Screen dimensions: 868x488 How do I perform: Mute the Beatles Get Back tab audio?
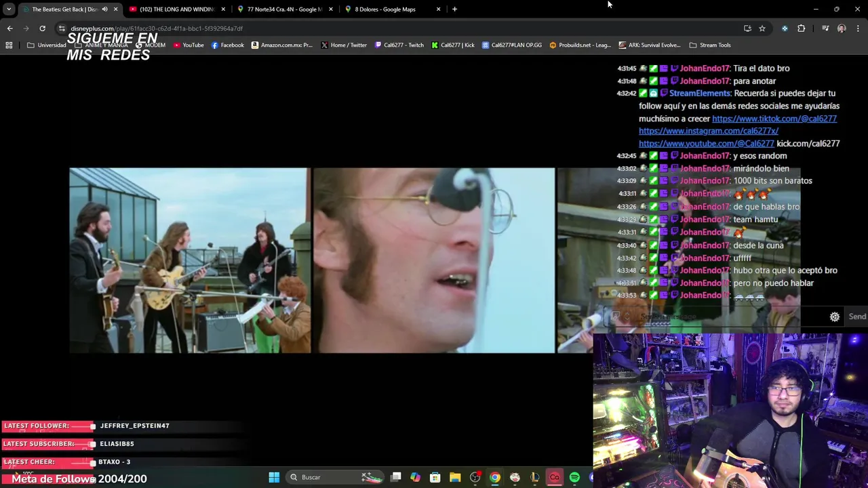[104, 9]
